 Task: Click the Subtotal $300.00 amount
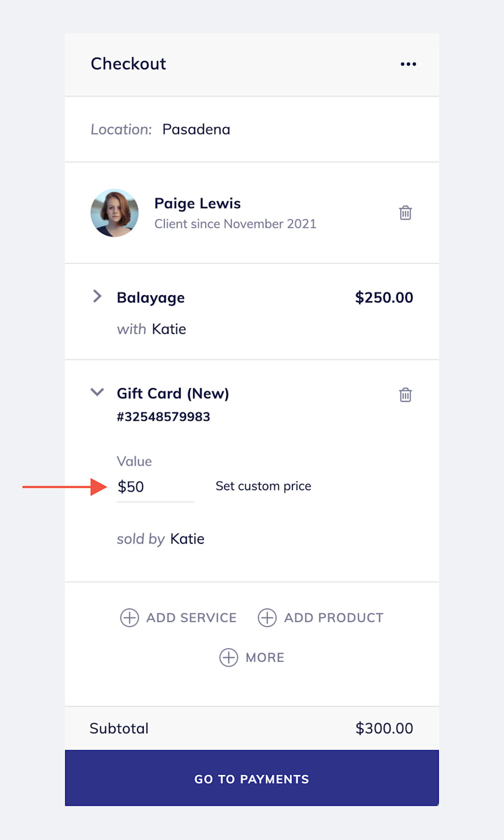384,728
